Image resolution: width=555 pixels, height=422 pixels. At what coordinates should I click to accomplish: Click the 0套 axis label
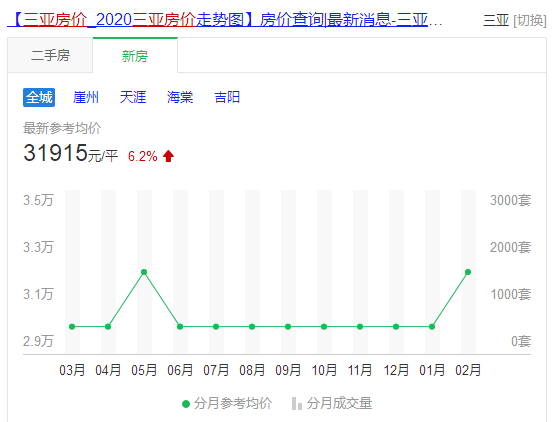(x=521, y=341)
